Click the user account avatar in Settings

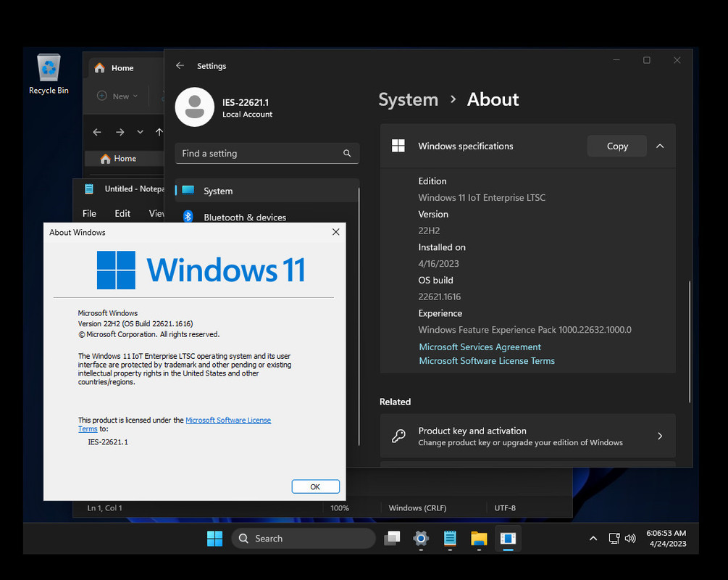(x=195, y=107)
